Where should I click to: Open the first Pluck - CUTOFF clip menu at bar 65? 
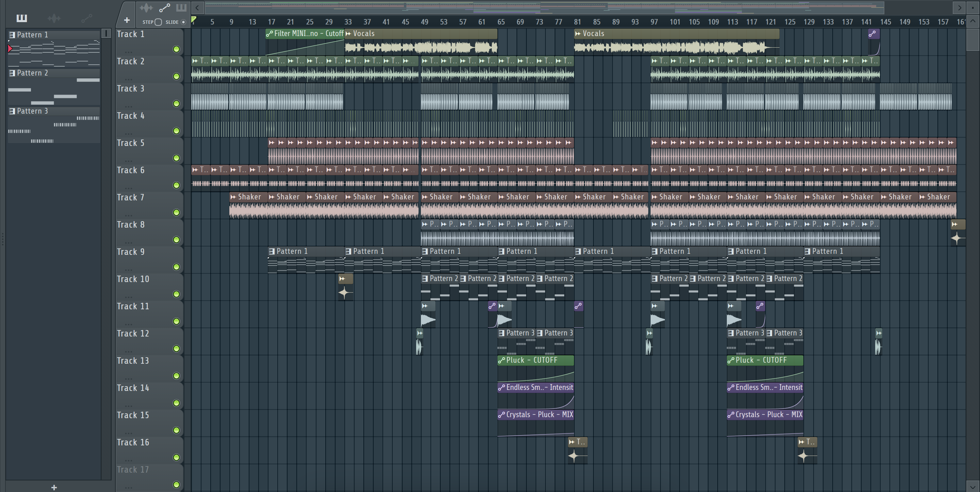pyautogui.click(x=502, y=360)
